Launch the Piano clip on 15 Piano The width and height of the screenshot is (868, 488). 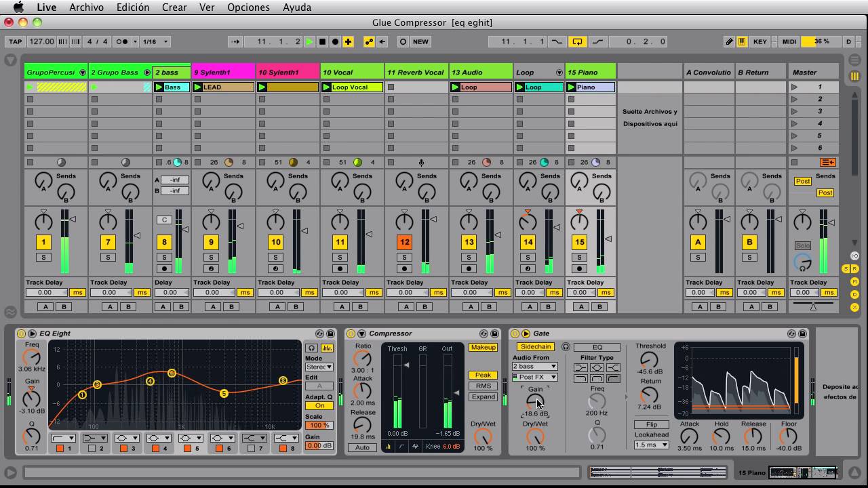(x=572, y=87)
